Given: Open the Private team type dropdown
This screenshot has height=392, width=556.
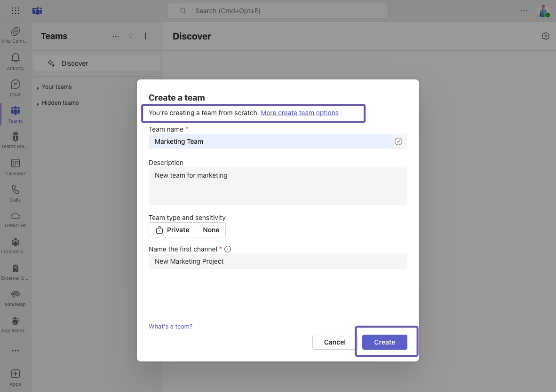Looking at the screenshot, I should click(x=172, y=230).
